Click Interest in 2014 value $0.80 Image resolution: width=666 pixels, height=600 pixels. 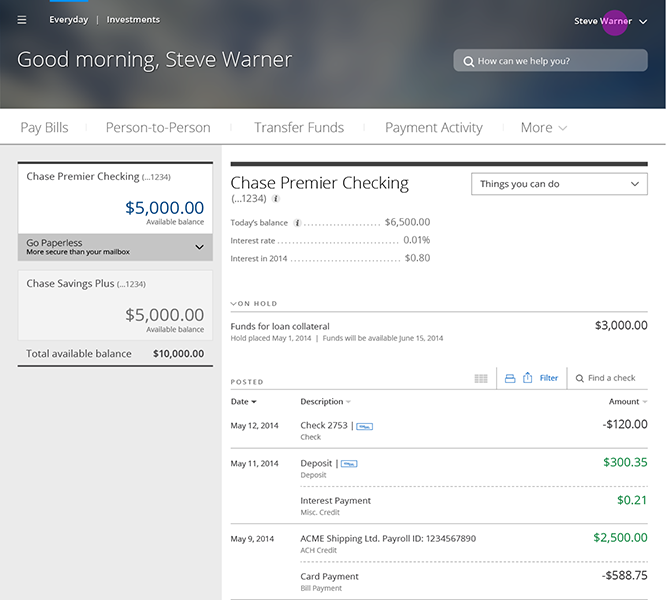point(417,258)
